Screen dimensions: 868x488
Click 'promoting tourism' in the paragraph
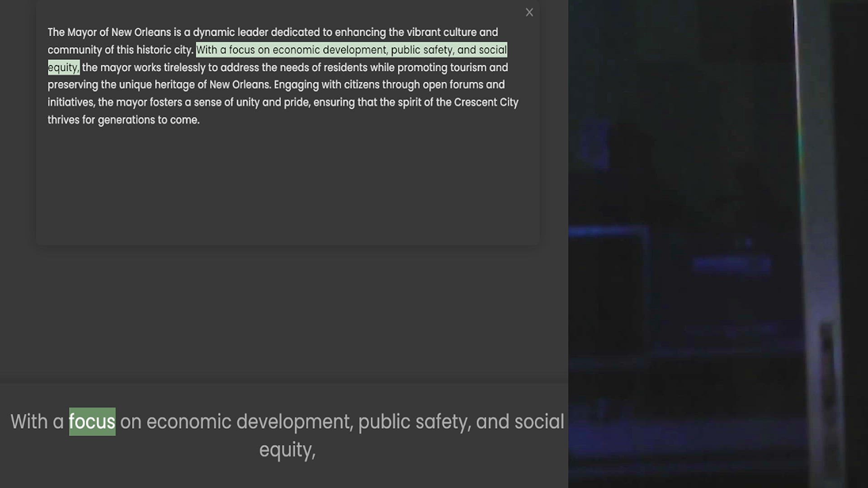[x=442, y=68]
